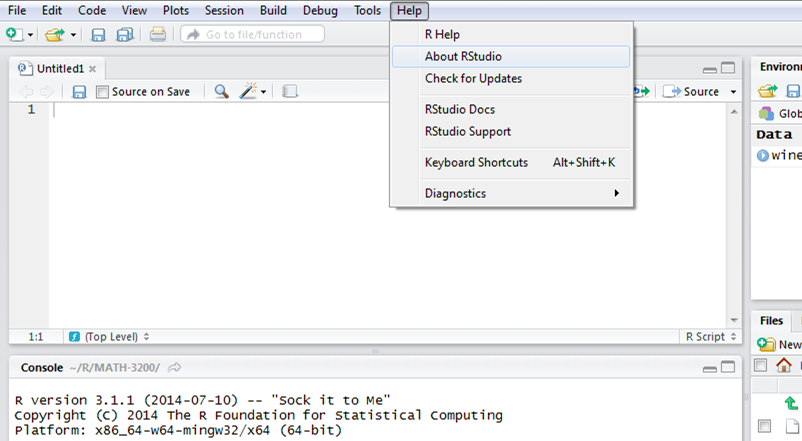This screenshot has width=802, height=441.
Task: Open the Source options dropdown arrow
Action: 733,92
